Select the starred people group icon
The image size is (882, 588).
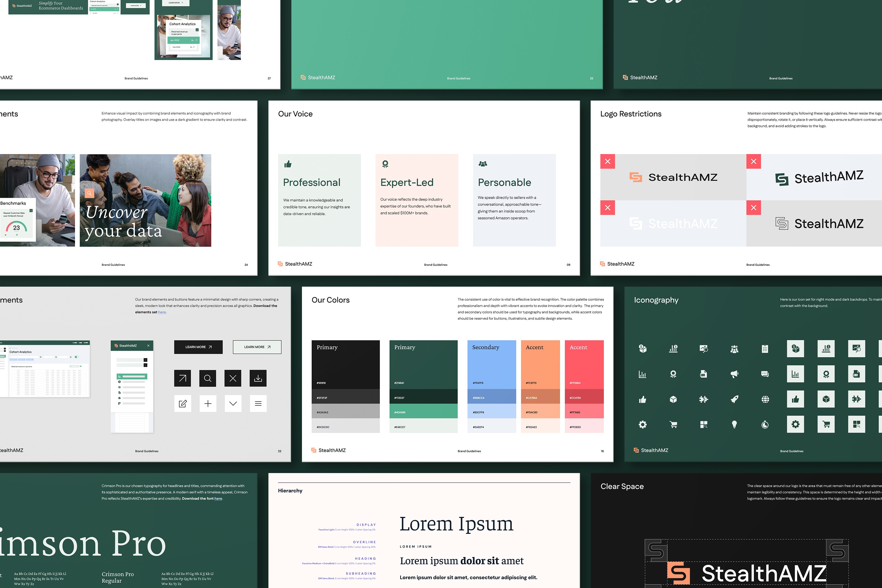pos(734,349)
